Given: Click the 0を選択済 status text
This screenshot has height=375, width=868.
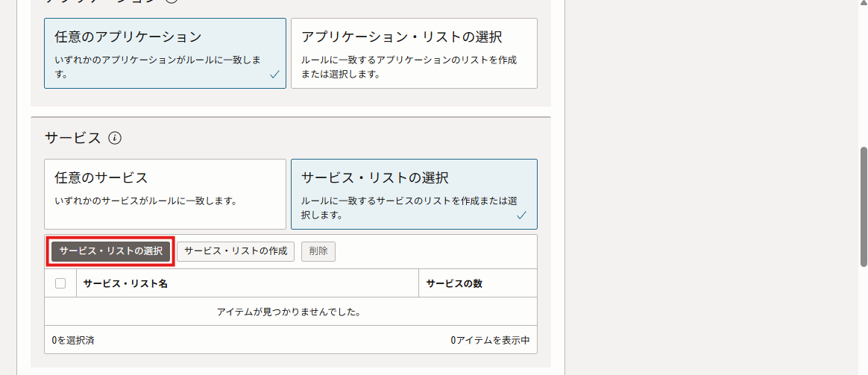Looking at the screenshot, I should tap(73, 340).
